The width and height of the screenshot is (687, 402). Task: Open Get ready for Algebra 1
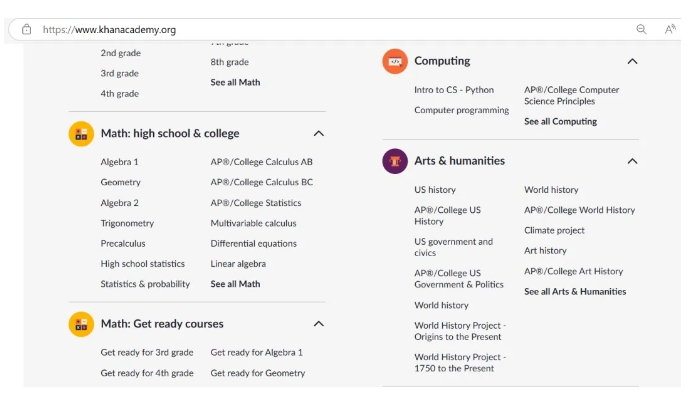pos(256,353)
